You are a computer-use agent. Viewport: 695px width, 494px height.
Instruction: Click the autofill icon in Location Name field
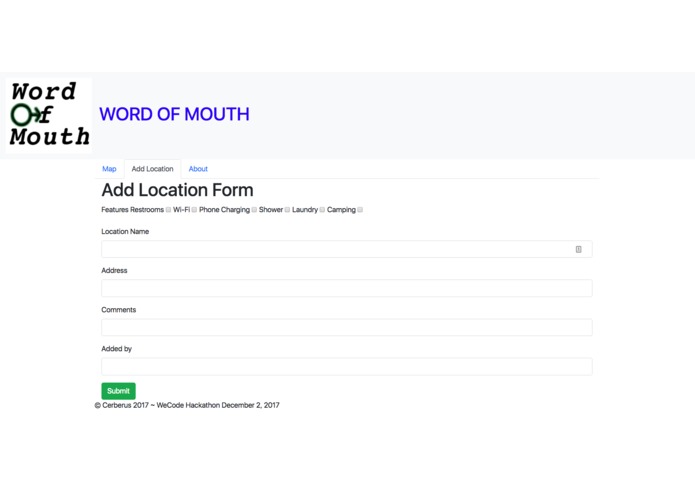pyautogui.click(x=578, y=249)
